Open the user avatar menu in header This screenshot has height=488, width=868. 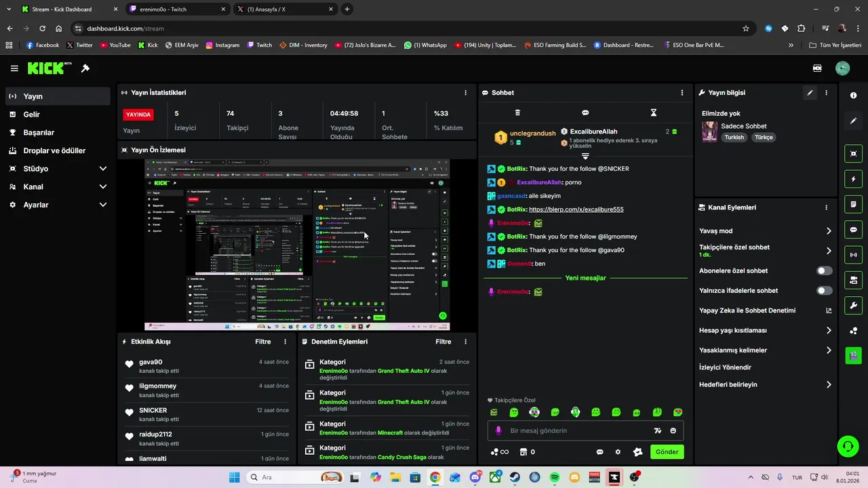842,68
